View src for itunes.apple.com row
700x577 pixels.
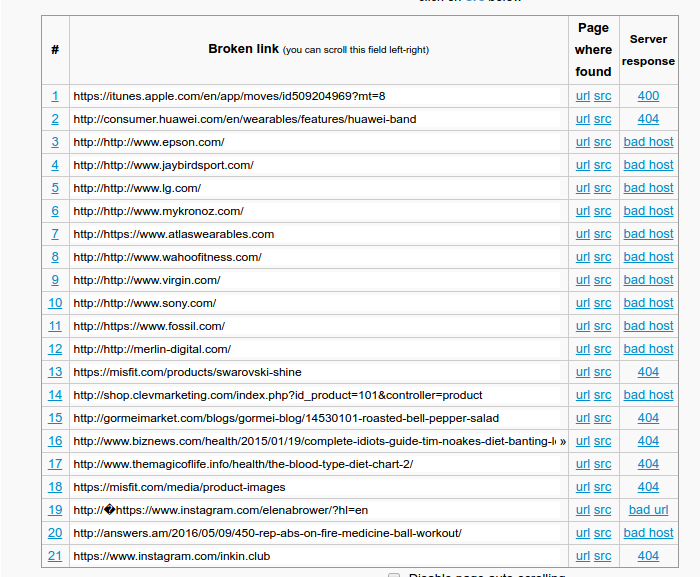point(602,96)
